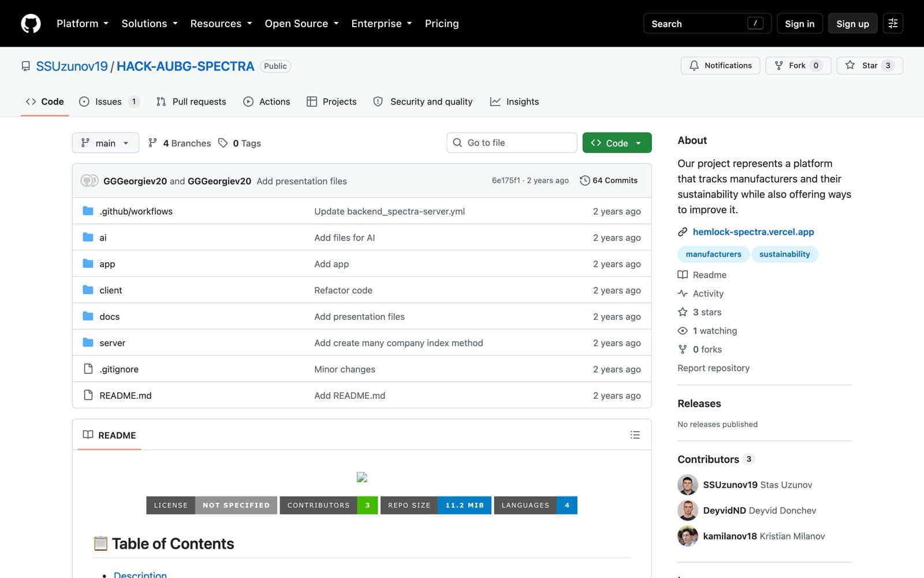This screenshot has height=578, width=924.
Task: Open the README outline list icon
Action: [635, 435]
